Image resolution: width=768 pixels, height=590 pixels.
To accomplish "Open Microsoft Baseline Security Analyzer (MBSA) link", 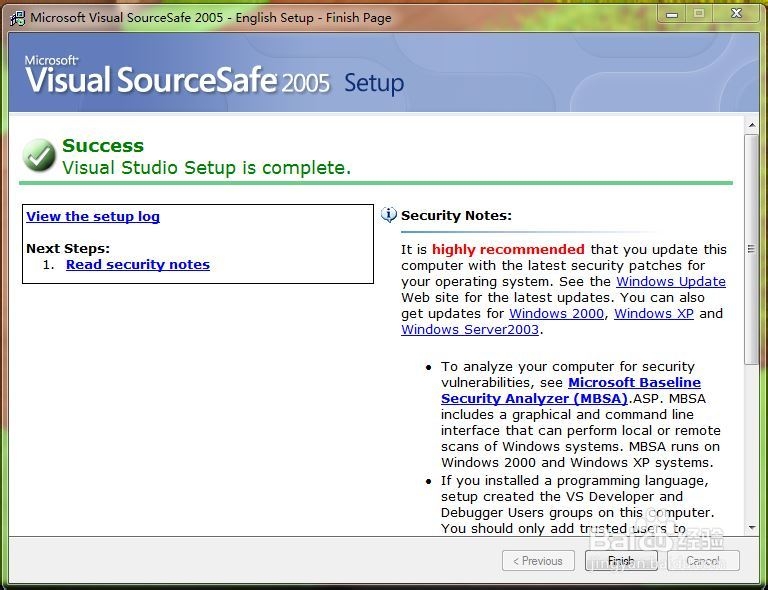I will (571, 390).
